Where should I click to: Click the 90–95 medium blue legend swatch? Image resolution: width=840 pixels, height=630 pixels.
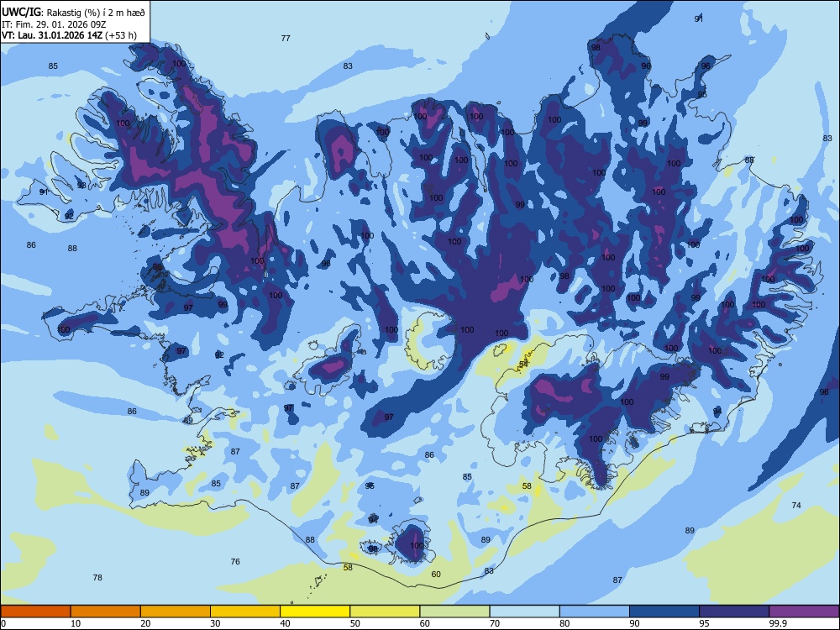tap(664, 612)
